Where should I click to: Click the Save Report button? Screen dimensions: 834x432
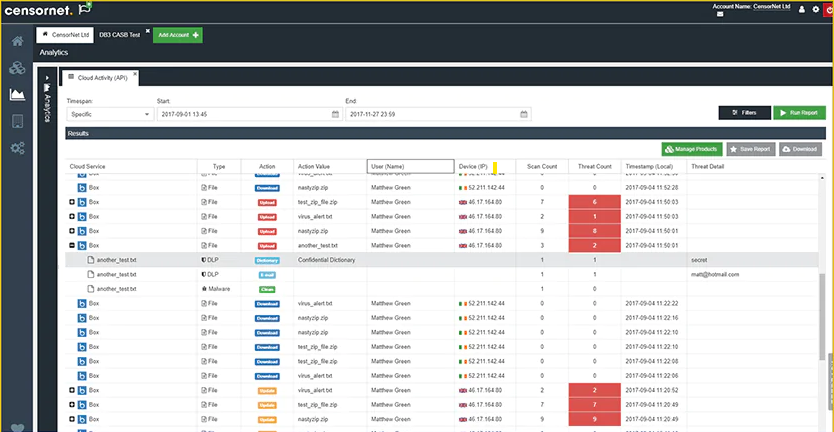(751, 149)
